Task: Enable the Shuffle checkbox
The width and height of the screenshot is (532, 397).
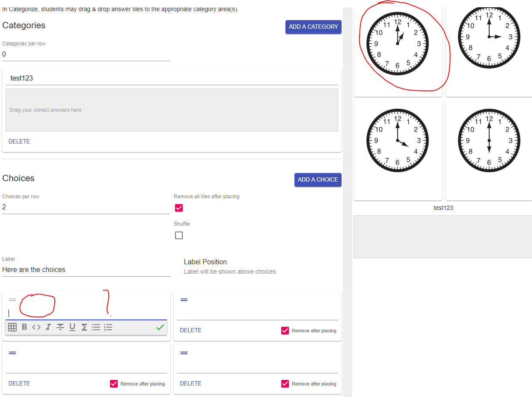Action: click(179, 236)
